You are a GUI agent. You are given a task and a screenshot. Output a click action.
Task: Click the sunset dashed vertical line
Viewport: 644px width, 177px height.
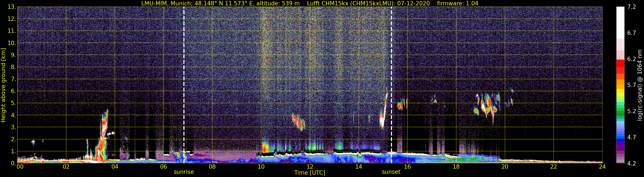pos(391,85)
